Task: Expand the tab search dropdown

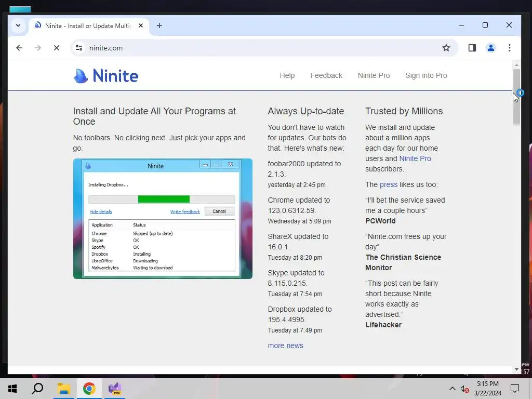Action: pyautogui.click(x=18, y=25)
